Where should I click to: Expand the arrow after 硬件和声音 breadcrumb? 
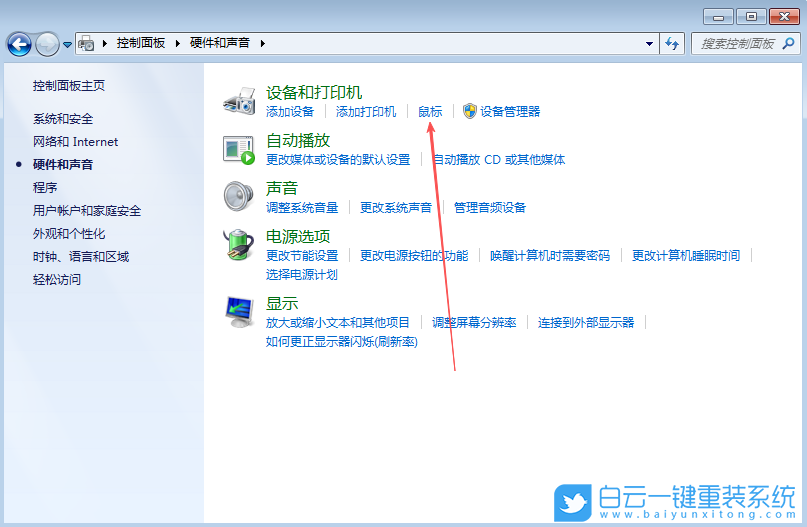(x=262, y=43)
